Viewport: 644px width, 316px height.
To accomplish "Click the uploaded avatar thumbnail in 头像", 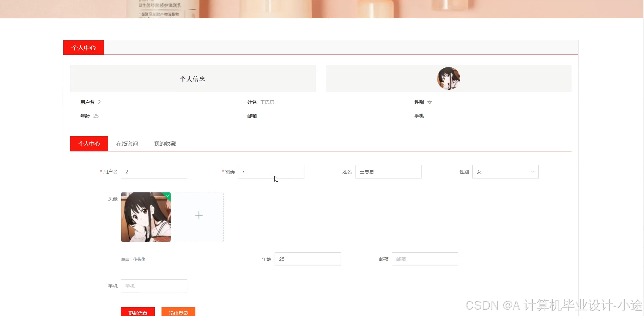I will coord(146,217).
